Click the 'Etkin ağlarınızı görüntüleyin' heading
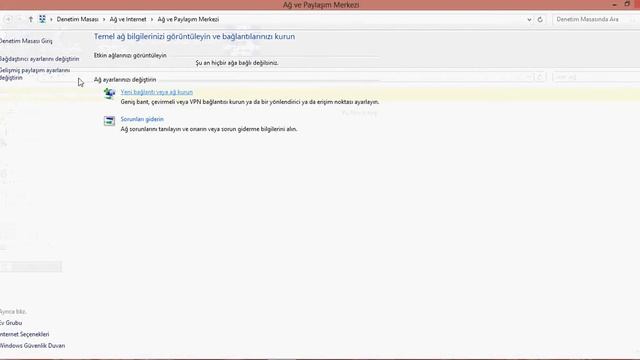 pos(130,55)
